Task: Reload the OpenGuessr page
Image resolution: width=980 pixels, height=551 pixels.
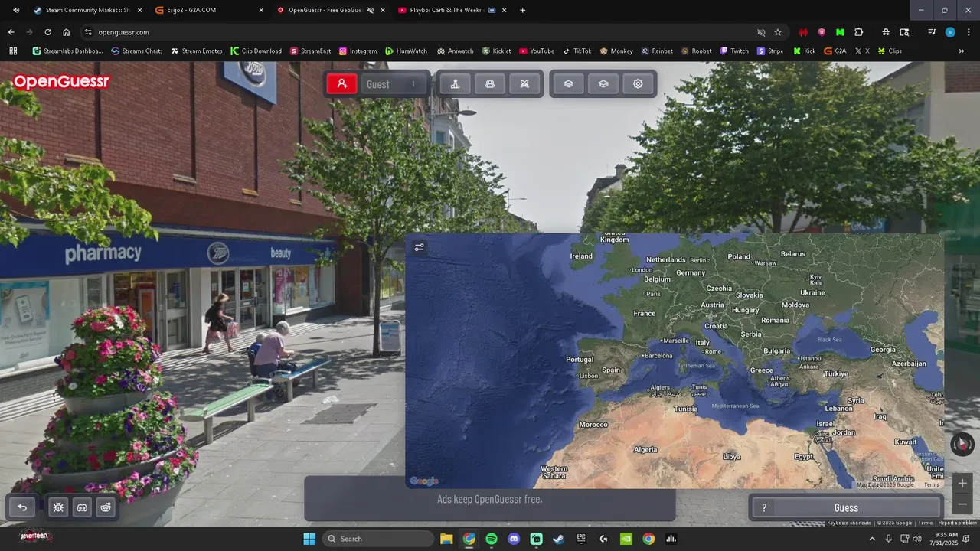Action: [47, 32]
